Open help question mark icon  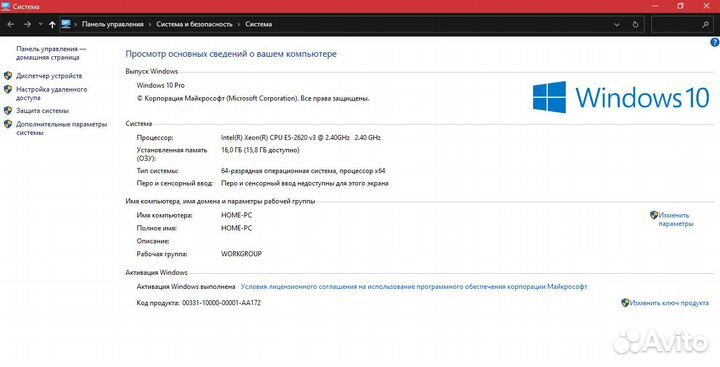tap(714, 43)
